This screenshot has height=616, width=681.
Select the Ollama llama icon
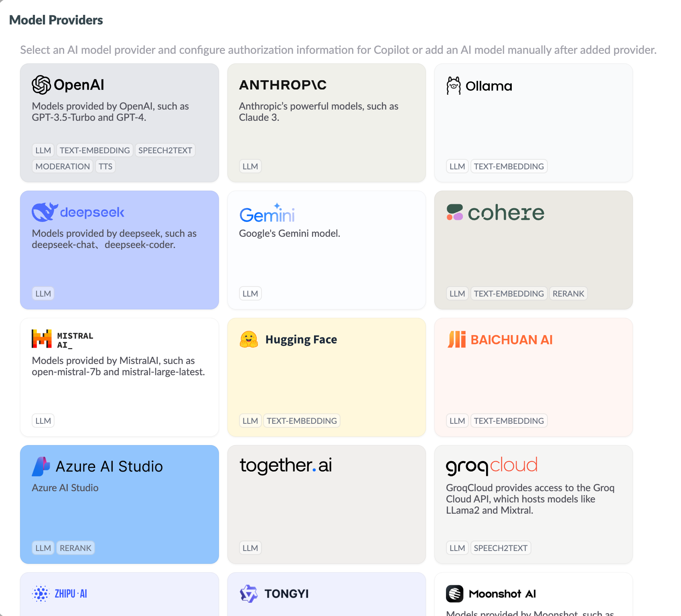[454, 85]
